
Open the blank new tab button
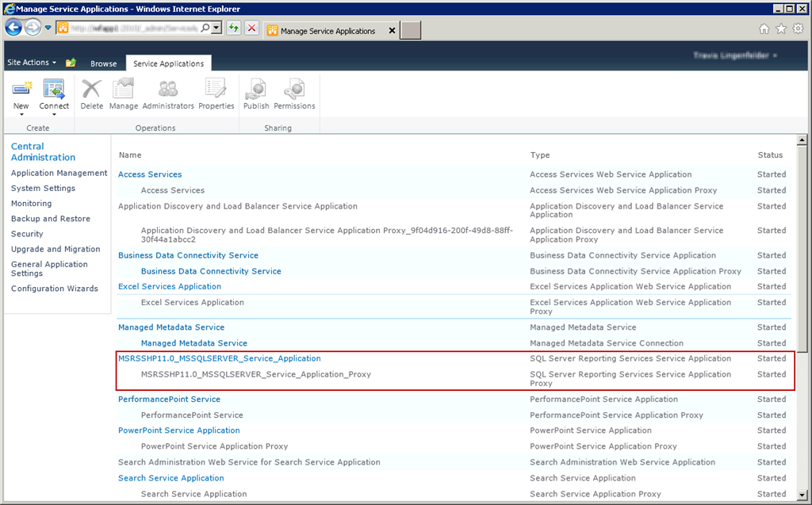coord(410,30)
